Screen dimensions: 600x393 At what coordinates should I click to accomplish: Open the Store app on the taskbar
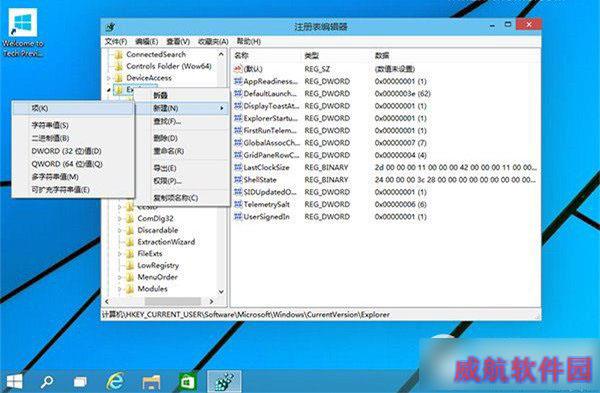click(187, 382)
